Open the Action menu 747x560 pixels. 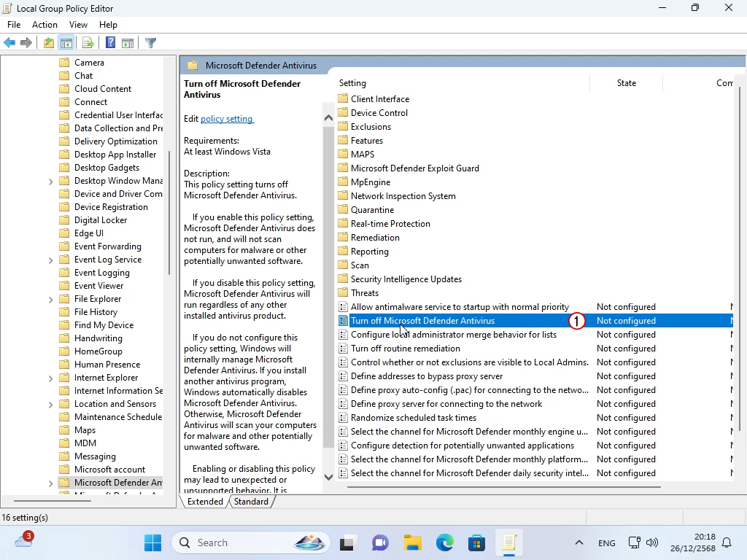click(44, 25)
